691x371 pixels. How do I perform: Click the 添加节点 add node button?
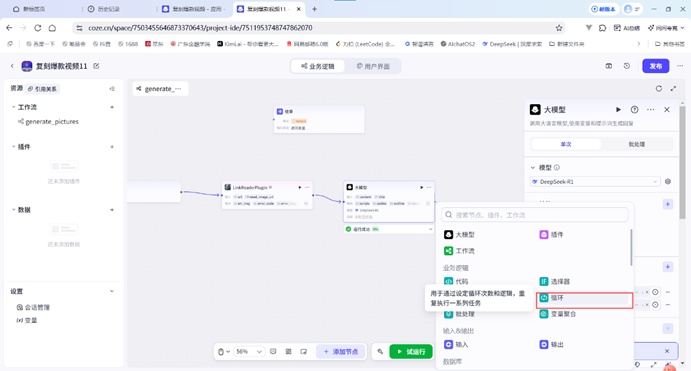click(341, 352)
